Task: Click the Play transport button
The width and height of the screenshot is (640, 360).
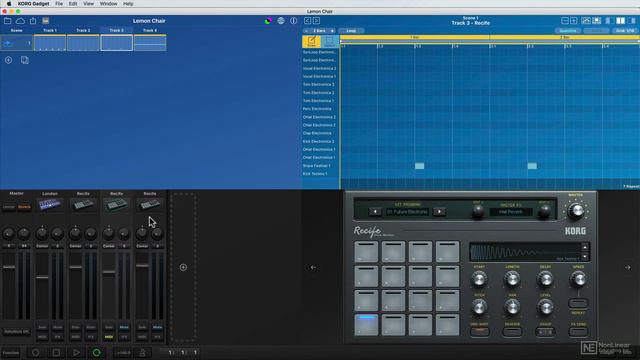Action: coord(76,352)
